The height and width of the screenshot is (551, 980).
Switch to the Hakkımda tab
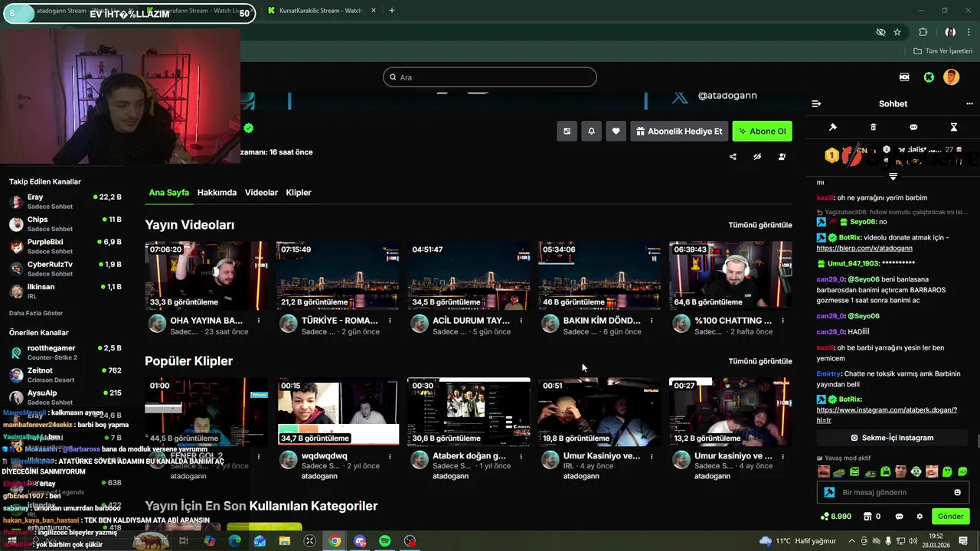[217, 193]
